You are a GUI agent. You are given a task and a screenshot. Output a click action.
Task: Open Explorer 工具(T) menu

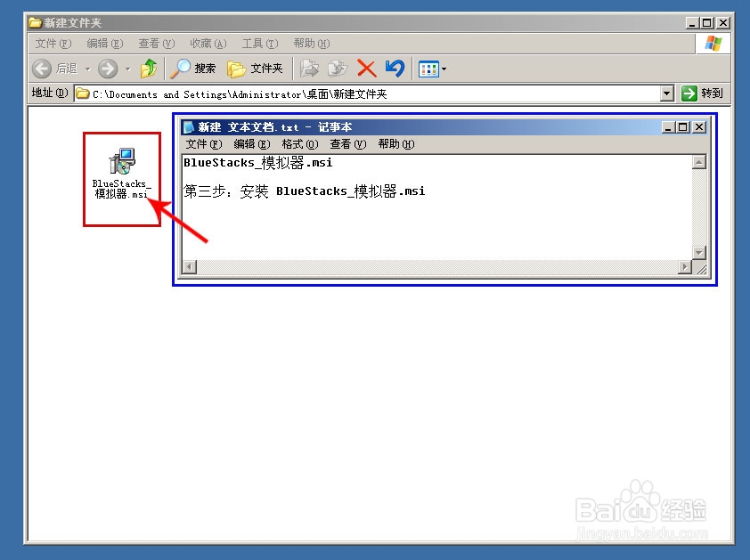260,44
